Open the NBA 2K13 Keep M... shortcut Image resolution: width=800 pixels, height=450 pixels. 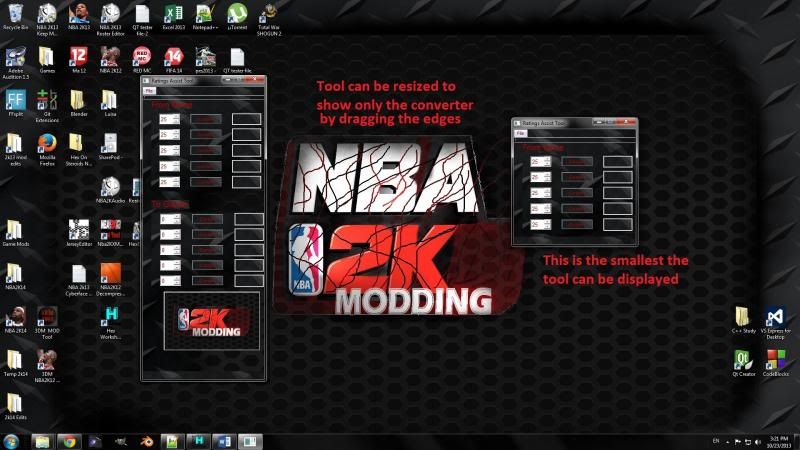(x=47, y=19)
